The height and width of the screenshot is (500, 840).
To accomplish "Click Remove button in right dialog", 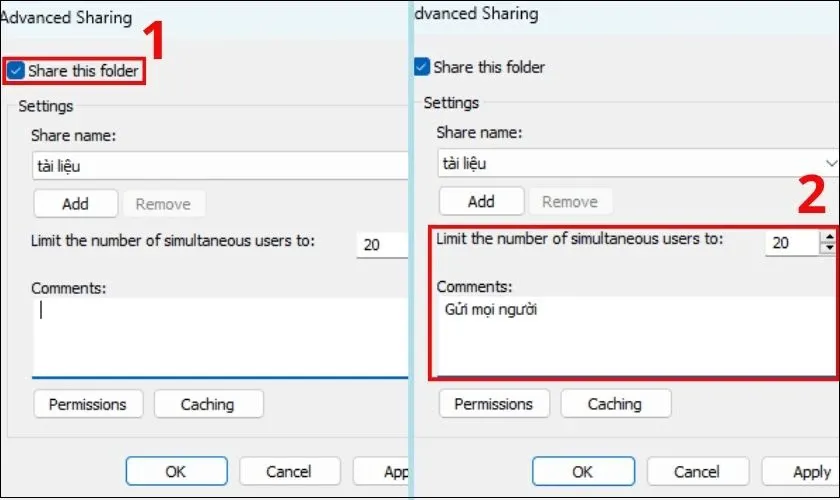I will [x=570, y=202].
